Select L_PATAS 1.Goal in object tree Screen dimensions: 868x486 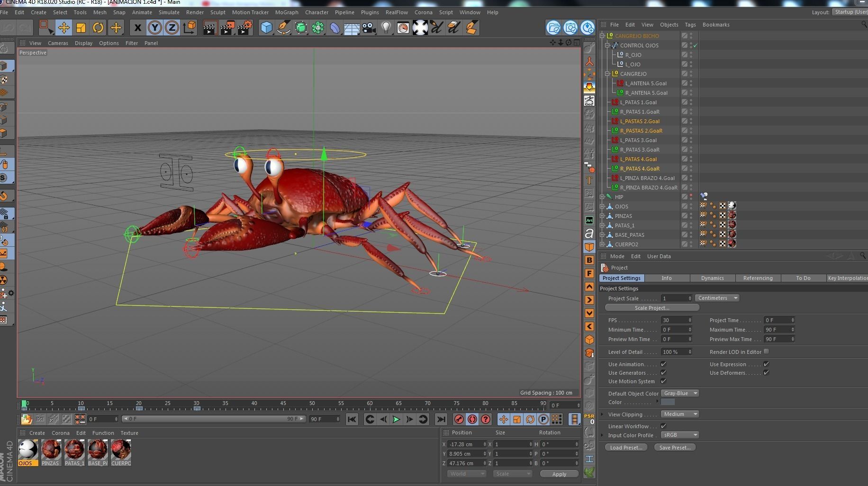(x=638, y=102)
